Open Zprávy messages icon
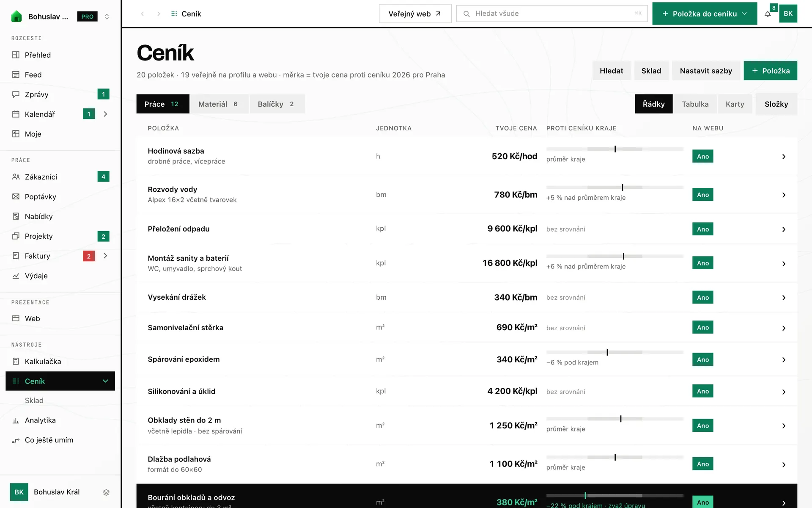812x508 pixels. pyautogui.click(x=16, y=94)
